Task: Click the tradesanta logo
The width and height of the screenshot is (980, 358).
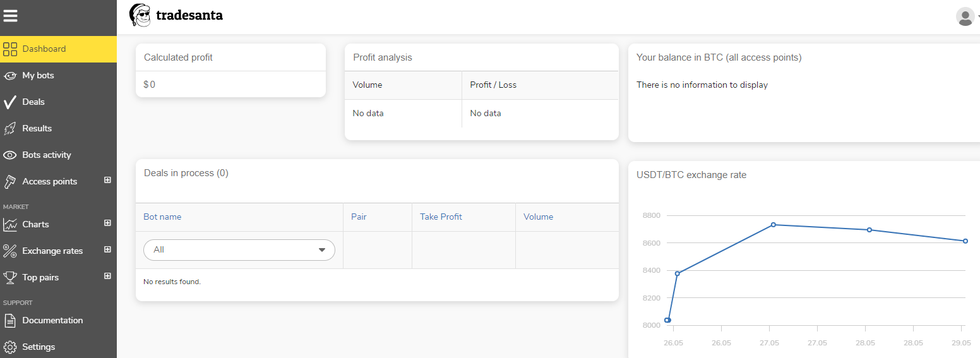Action: point(176,15)
